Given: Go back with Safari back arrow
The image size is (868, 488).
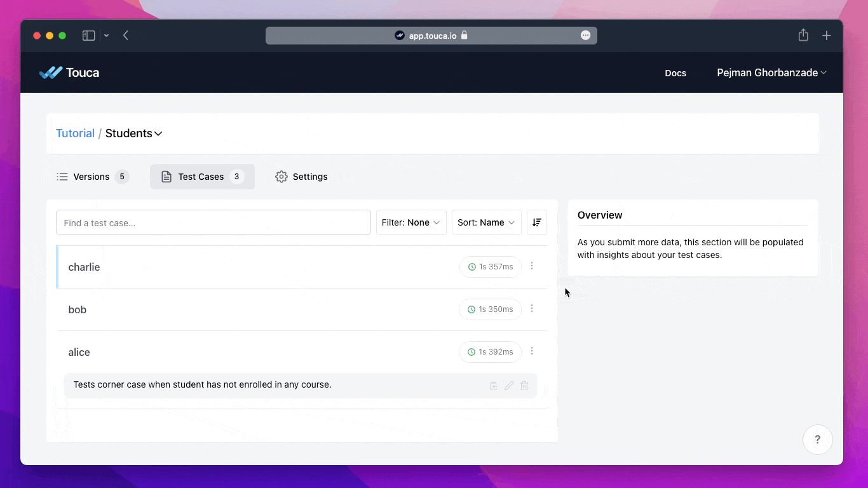Looking at the screenshot, I should coord(126,36).
